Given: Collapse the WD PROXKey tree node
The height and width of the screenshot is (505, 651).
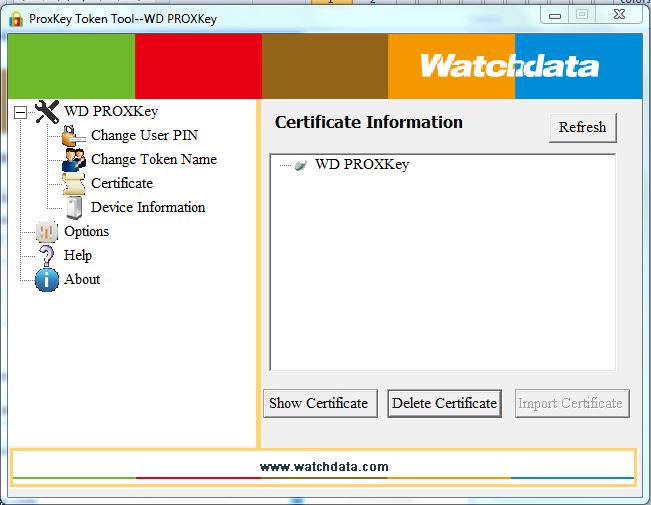Looking at the screenshot, I should click(20, 112).
